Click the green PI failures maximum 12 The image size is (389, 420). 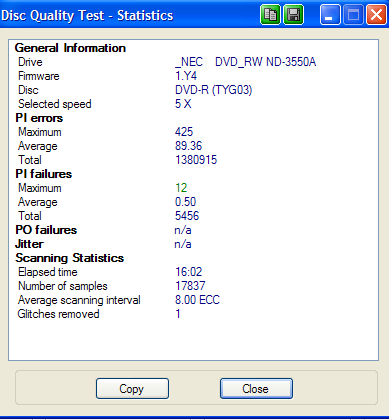tap(181, 188)
